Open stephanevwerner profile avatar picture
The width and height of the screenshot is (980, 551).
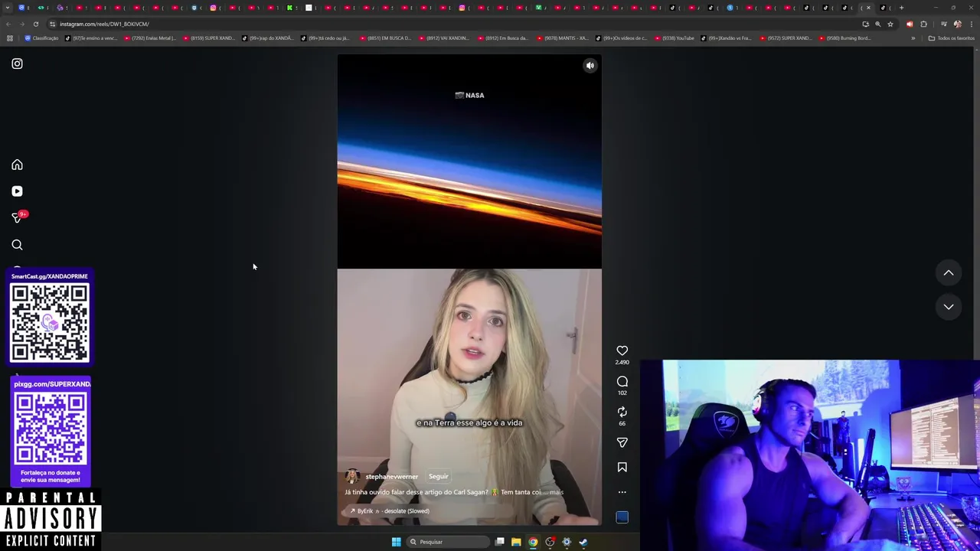tap(352, 477)
